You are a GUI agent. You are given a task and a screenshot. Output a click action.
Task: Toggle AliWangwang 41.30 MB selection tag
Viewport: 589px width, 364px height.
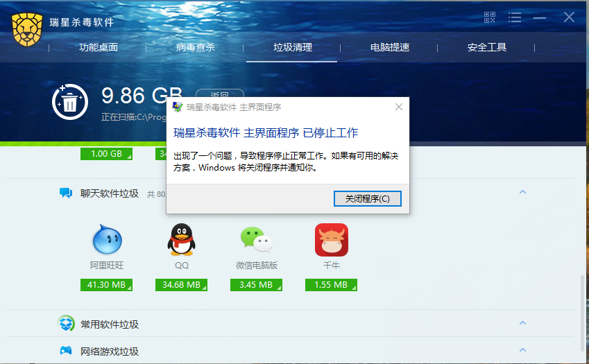click(106, 285)
